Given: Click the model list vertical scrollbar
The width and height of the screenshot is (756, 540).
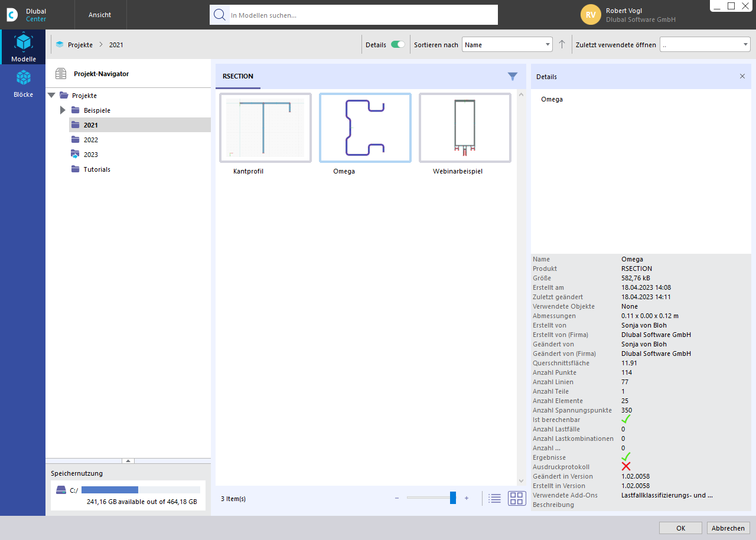Looking at the screenshot, I should pyautogui.click(x=521, y=287).
